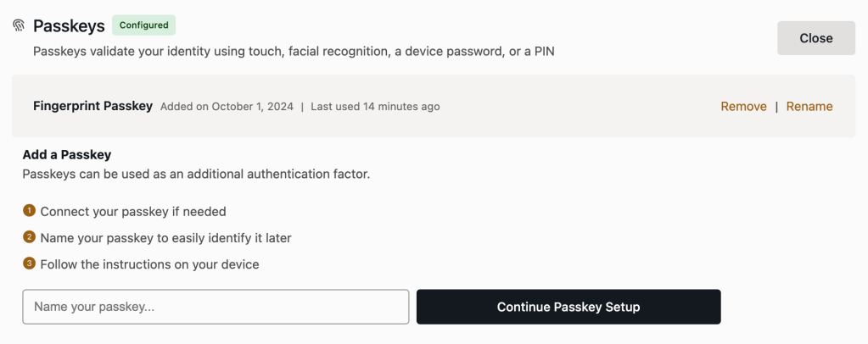
Task: Remove the Fingerprint Passkey
Action: [x=743, y=106]
